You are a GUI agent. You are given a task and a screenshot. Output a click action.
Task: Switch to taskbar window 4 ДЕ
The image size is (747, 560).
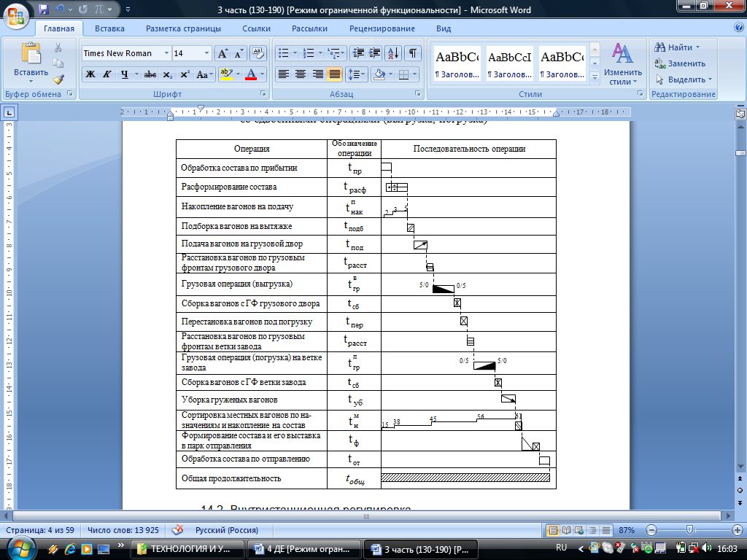pyautogui.click(x=303, y=549)
